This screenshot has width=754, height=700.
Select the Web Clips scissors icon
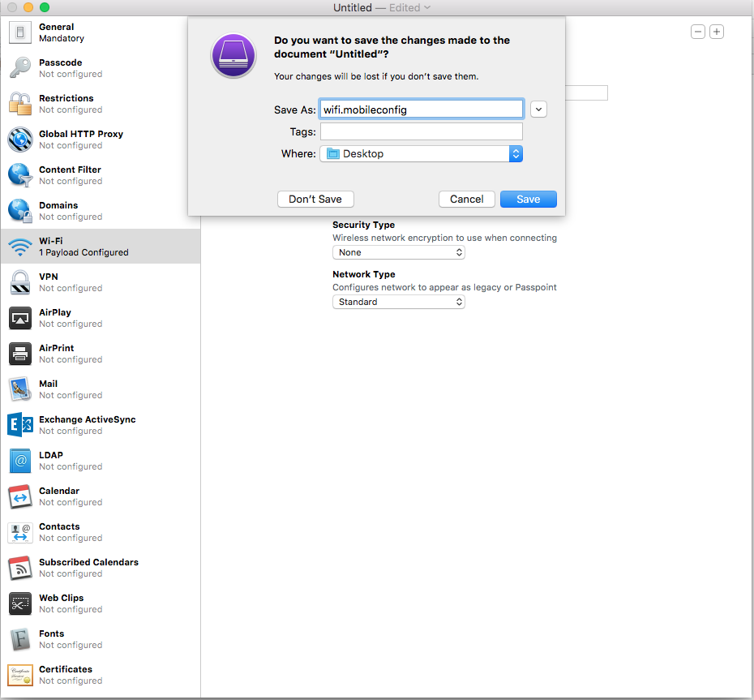point(20,603)
